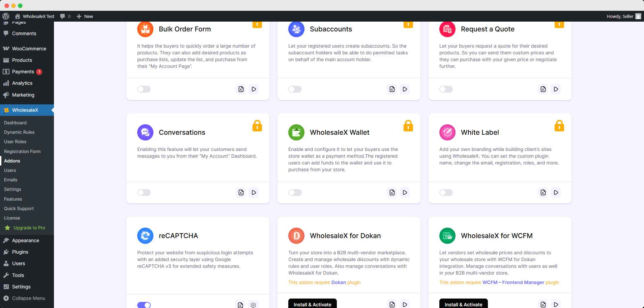Open Subaccounts documentation icon
Viewport: 644px width, 308px height.
[x=392, y=89]
